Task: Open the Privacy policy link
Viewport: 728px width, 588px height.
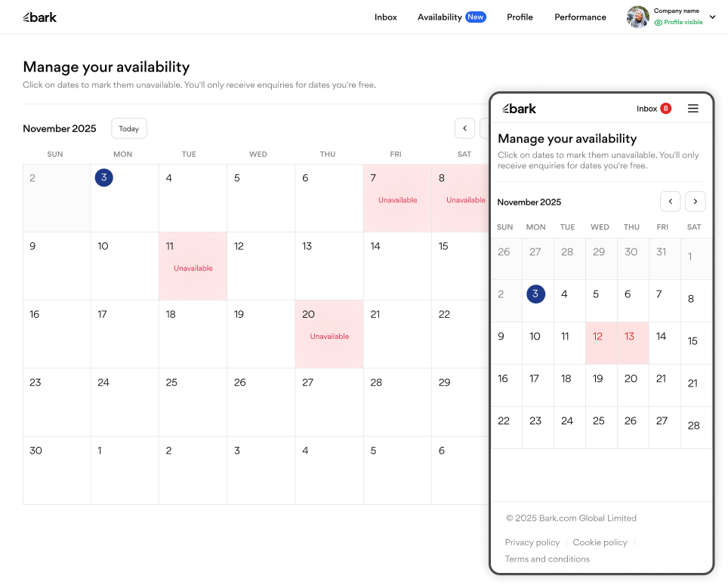Action: pyautogui.click(x=532, y=542)
